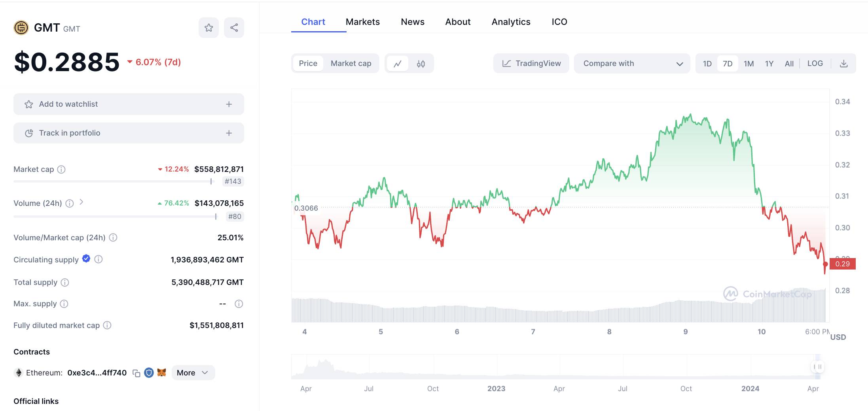Open the ICO tab
Image resolution: width=868 pixels, height=411 pixels.
pos(559,22)
